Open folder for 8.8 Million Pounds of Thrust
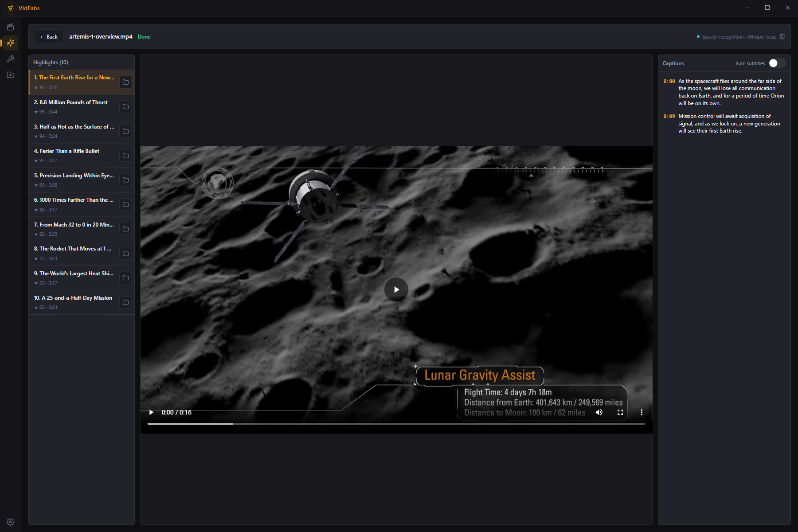Viewport: 798px width, 532px height. [x=126, y=107]
